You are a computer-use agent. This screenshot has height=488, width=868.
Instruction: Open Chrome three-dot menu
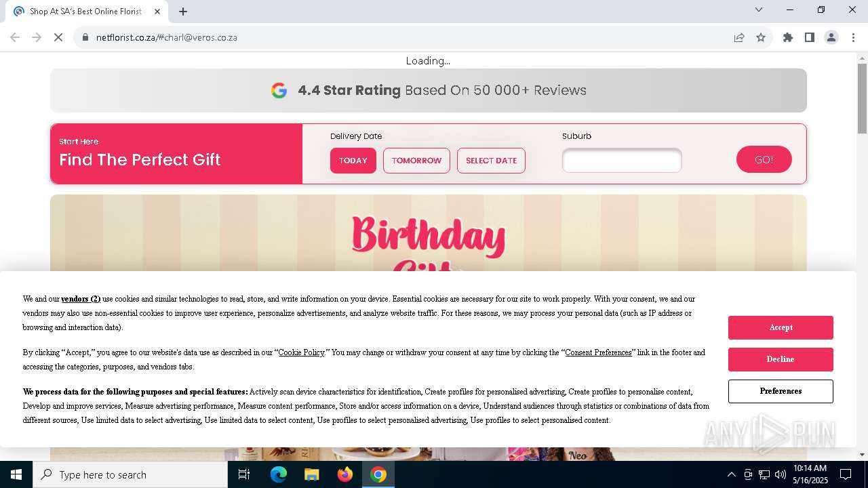pos(853,37)
